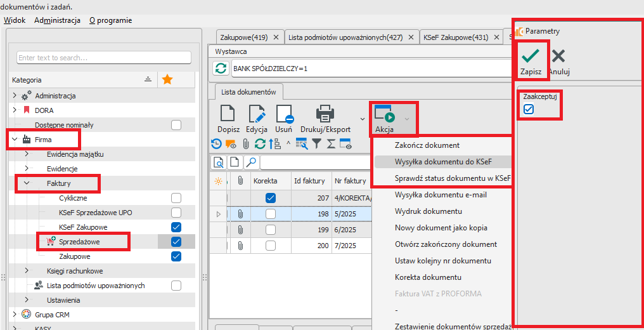Check Korekta box for invoice 198

271,214
